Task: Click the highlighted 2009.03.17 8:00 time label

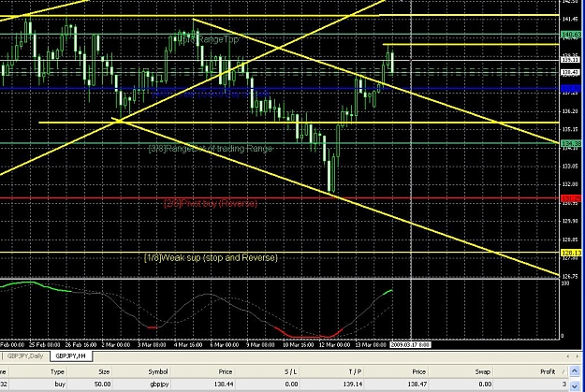Action: 410,344
